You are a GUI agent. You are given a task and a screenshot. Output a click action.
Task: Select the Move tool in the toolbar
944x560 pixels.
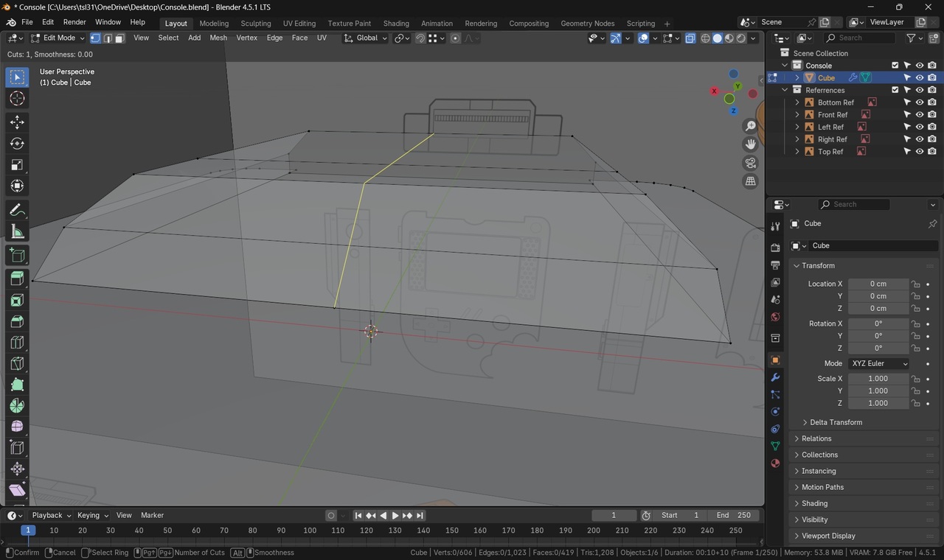pos(17,122)
